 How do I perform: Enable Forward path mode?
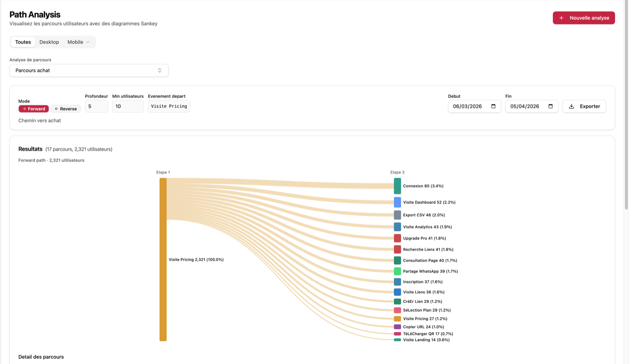[34, 109]
